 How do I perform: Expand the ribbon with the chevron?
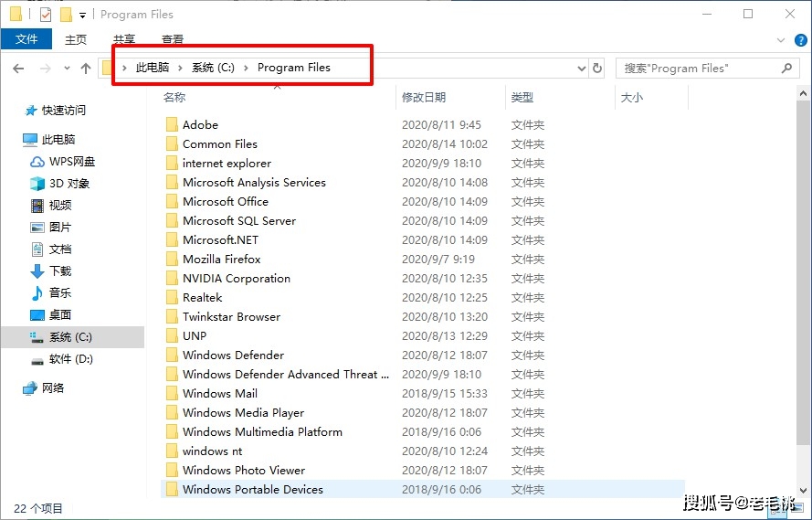pyautogui.click(x=781, y=40)
